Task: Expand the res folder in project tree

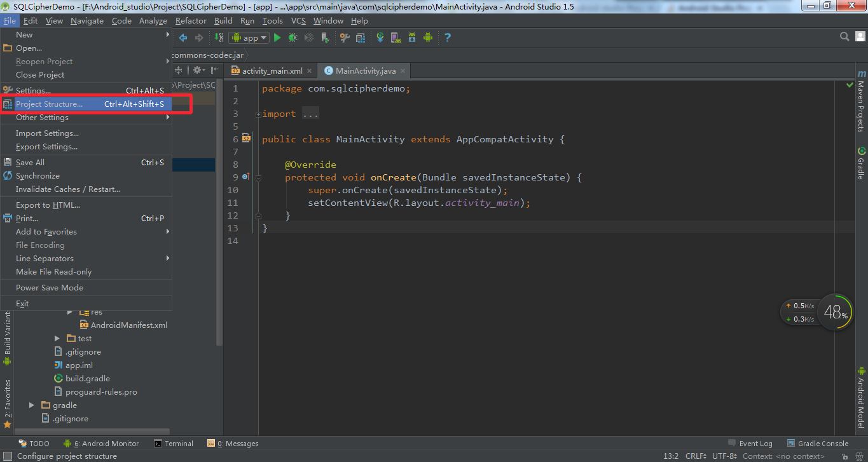Action: tap(70, 312)
